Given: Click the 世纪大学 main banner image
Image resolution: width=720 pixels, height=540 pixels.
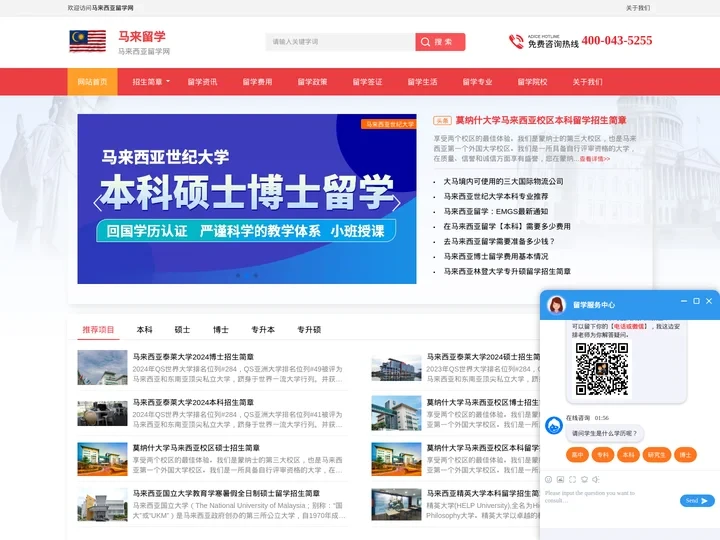Looking at the screenshot, I should [x=247, y=199].
